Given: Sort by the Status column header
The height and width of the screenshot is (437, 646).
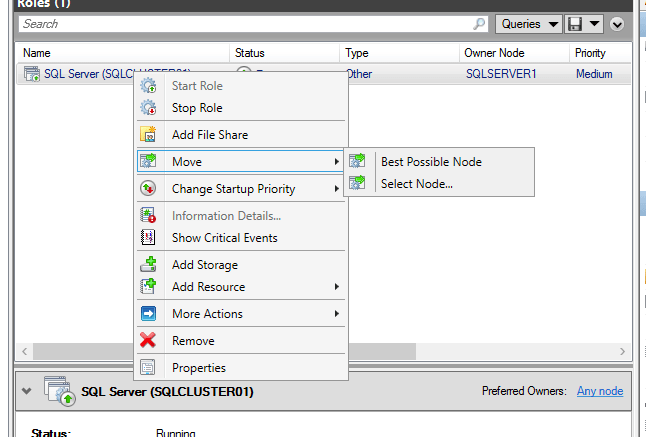Looking at the screenshot, I should coord(284,53).
